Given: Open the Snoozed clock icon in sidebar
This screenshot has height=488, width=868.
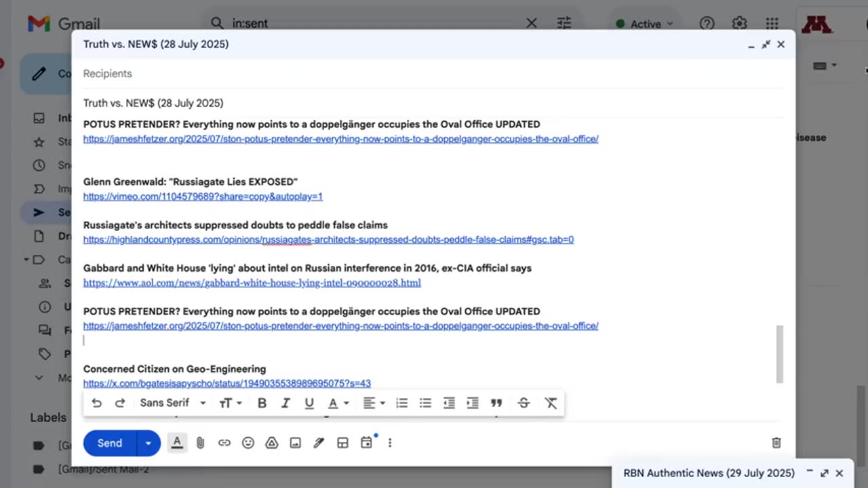Looking at the screenshot, I should coord(39,165).
